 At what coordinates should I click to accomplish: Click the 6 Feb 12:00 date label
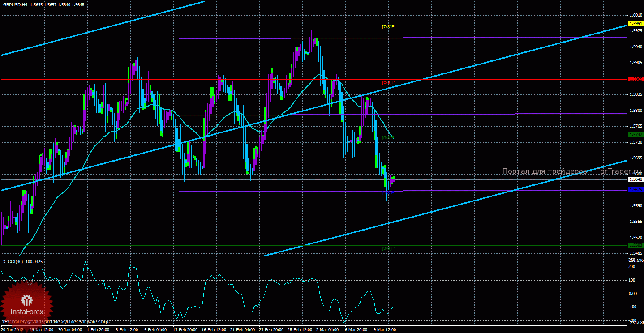point(128,329)
